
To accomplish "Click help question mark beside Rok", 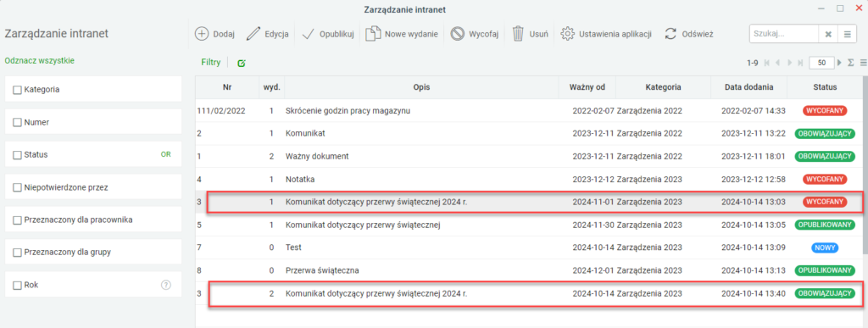I will point(165,286).
